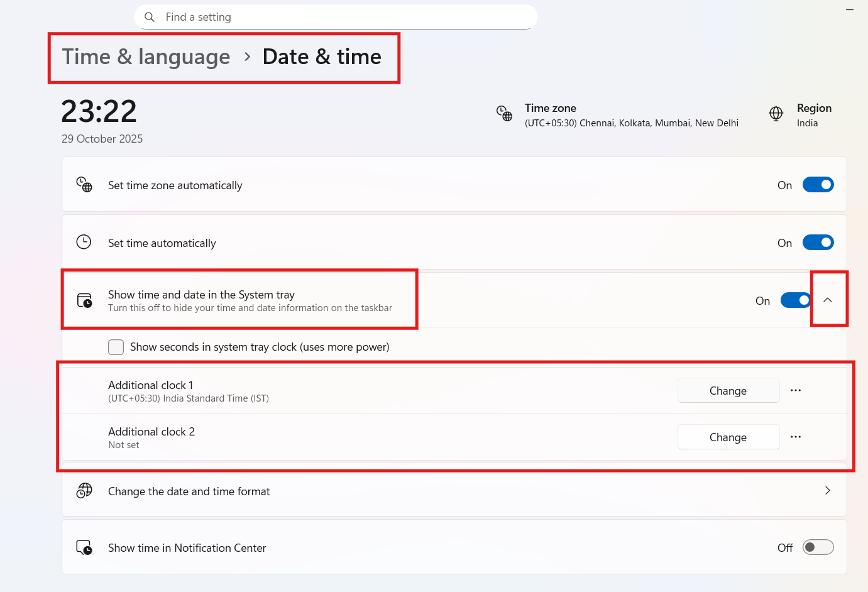Click the search magnifier icon
Image resolution: width=868 pixels, height=592 pixels.
[150, 17]
